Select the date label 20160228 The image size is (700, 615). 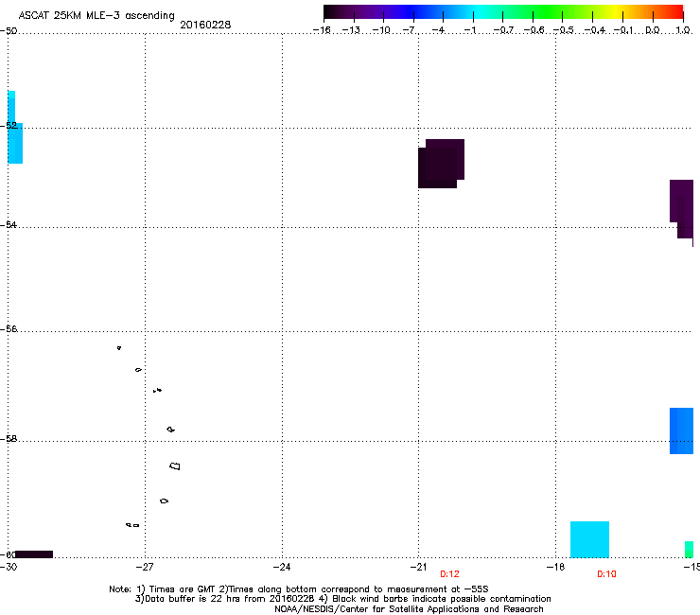(205, 25)
